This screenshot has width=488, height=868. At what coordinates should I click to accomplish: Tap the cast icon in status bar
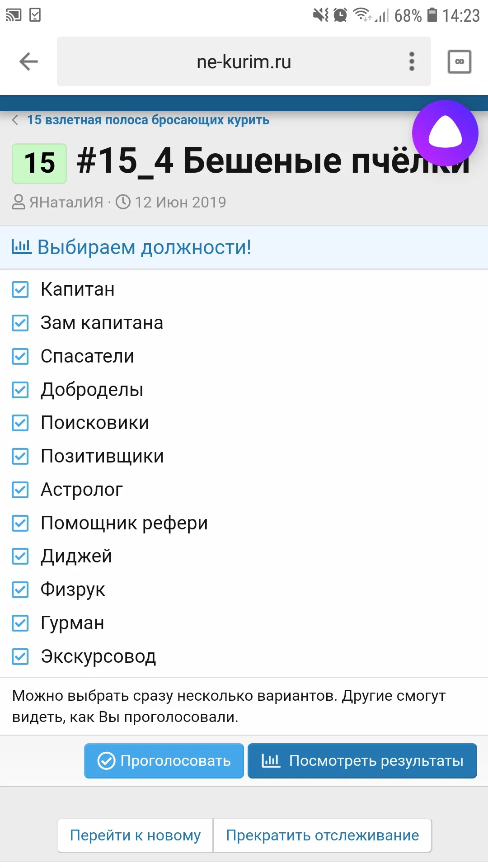pos(14,15)
